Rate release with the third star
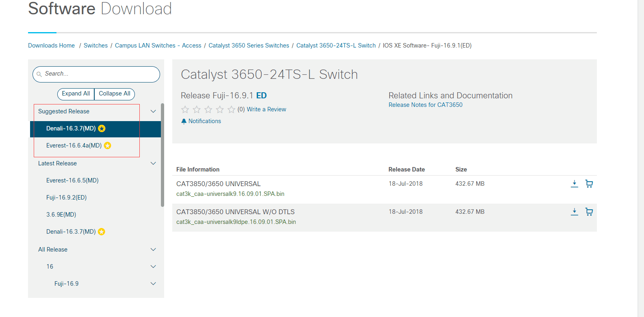Viewport: 644px width, 317px height. pos(208,109)
